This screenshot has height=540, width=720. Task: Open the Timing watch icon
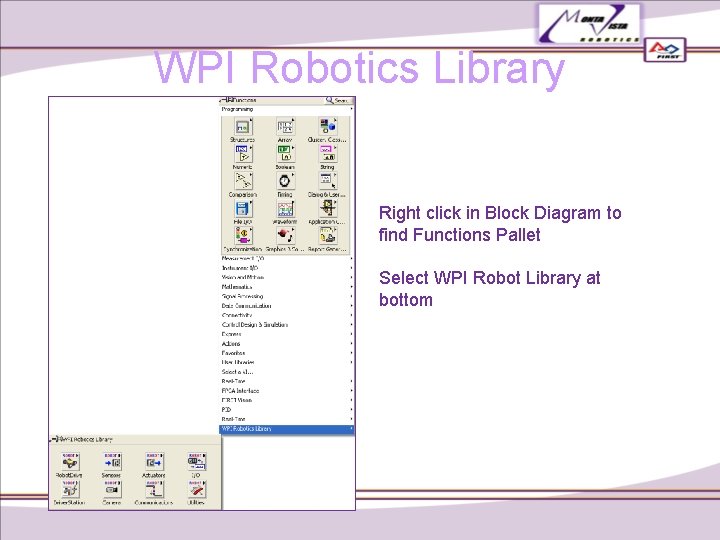pyautogui.click(x=285, y=181)
